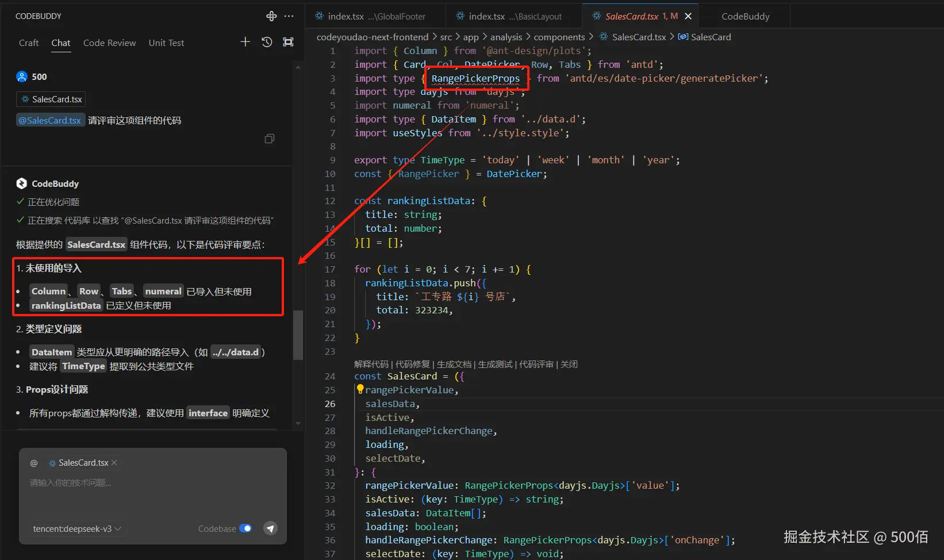Click the 生成测试 code lens link
This screenshot has width=944, height=560.
coord(495,364)
